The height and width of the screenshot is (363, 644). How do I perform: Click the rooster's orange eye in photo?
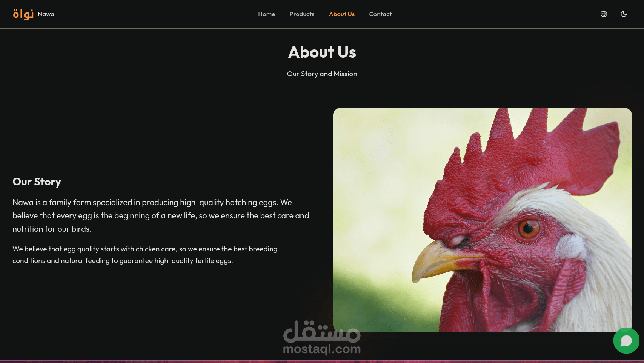click(528, 228)
